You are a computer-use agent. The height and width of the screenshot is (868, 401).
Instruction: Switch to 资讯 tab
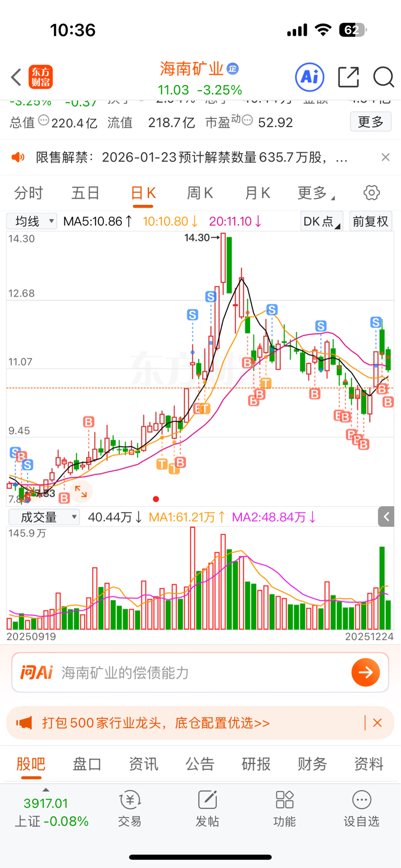[143, 764]
